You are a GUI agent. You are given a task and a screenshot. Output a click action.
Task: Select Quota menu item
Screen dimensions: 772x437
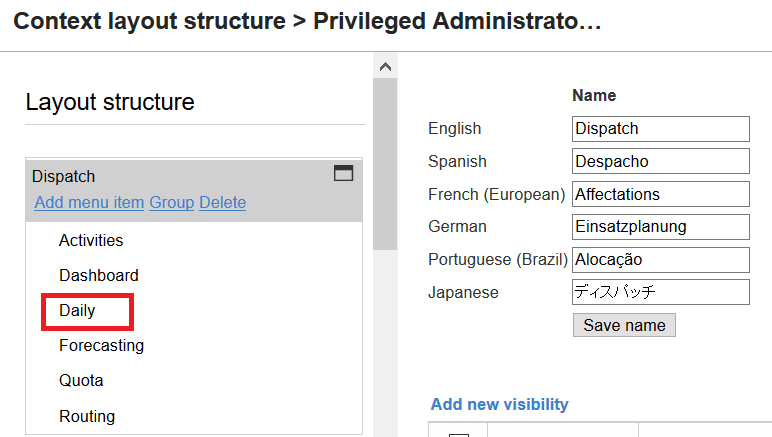tap(81, 380)
